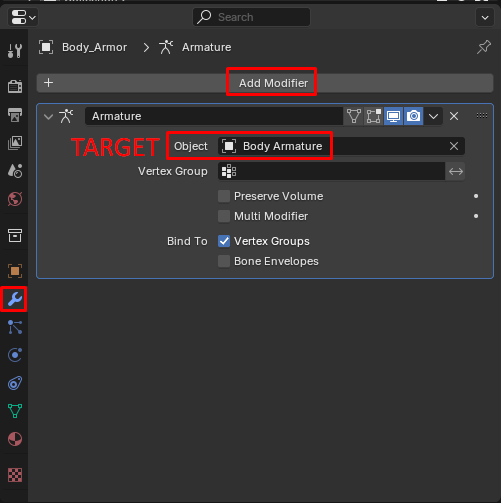Click the properties Search field

251,17
